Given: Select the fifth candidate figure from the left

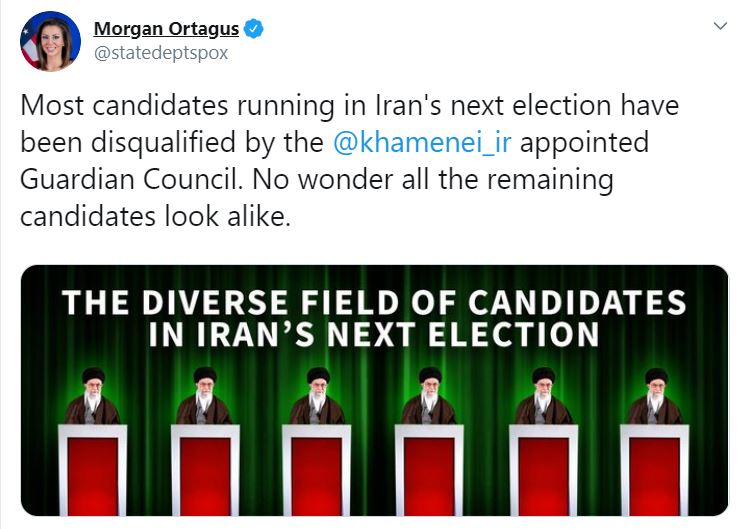Looking at the screenshot, I should tap(543, 396).
